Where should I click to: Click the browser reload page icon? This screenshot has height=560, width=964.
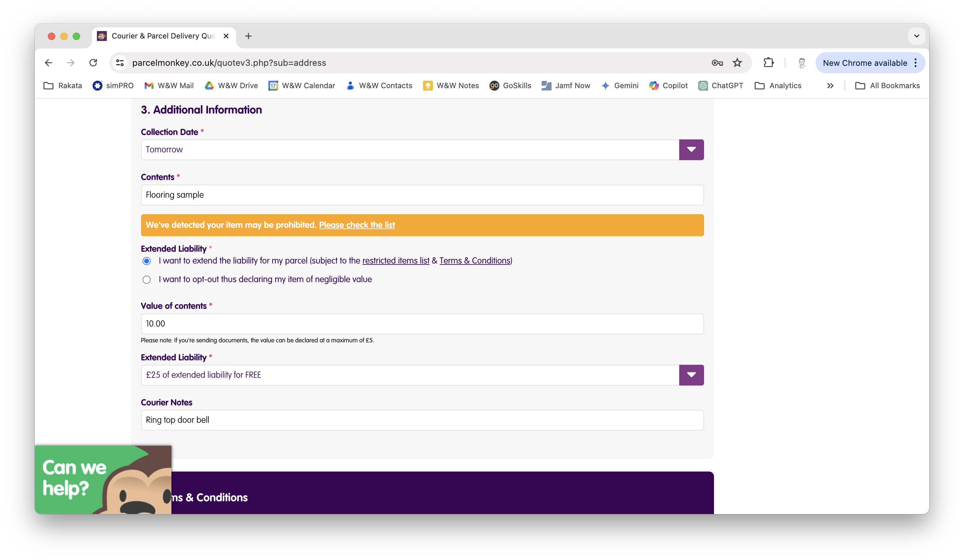[93, 63]
